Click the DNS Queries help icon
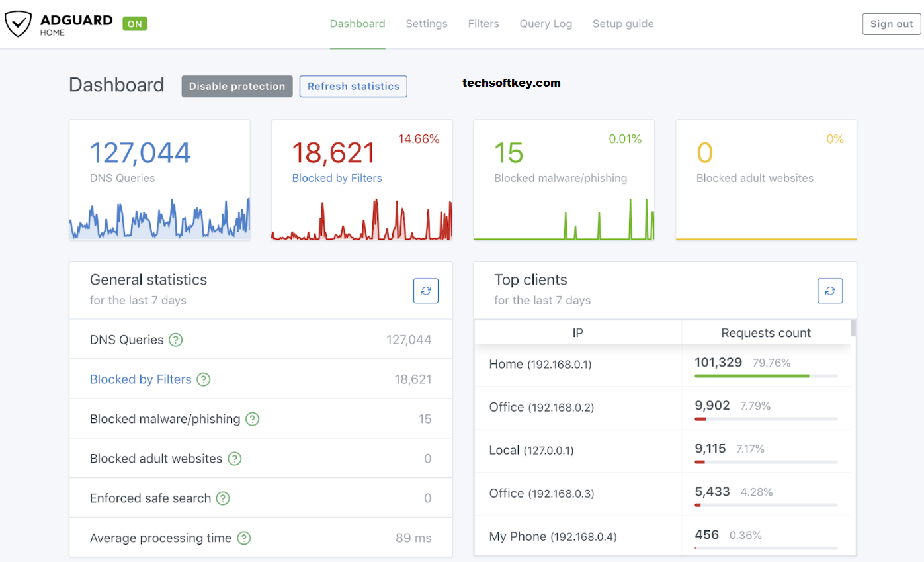The image size is (924, 562). 175,340
